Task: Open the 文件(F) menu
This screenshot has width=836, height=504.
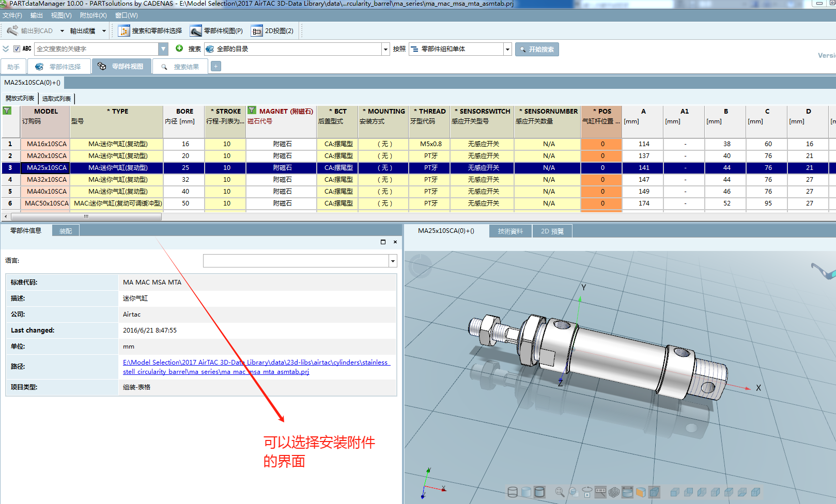Action: pyautogui.click(x=12, y=15)
